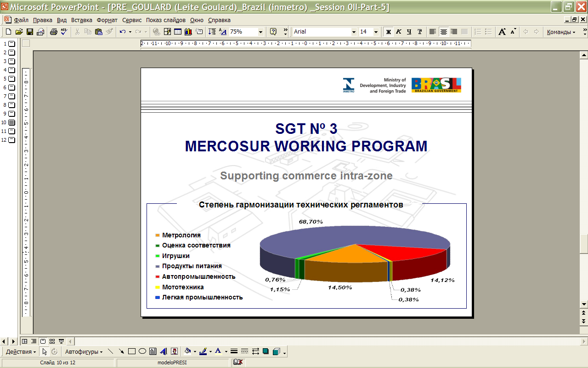Open the Файл menu
Viewport: 588px width, 368px height.
(x=21, y=20)
